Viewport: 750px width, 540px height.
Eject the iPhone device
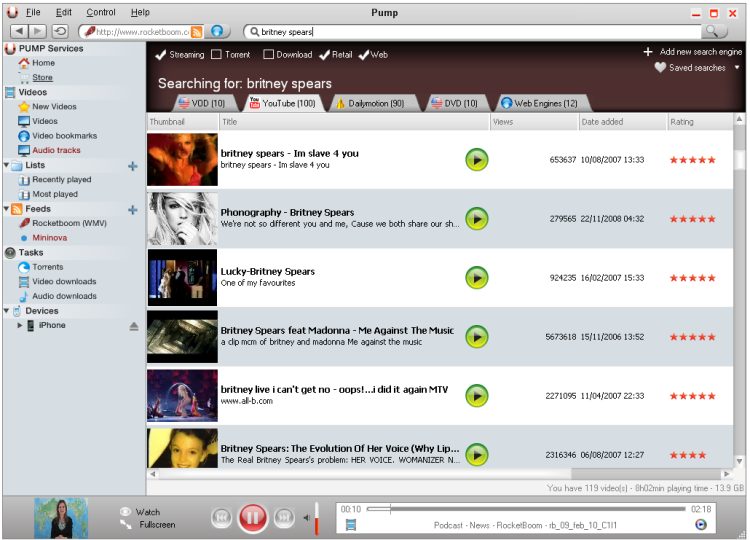pos(134,326)
